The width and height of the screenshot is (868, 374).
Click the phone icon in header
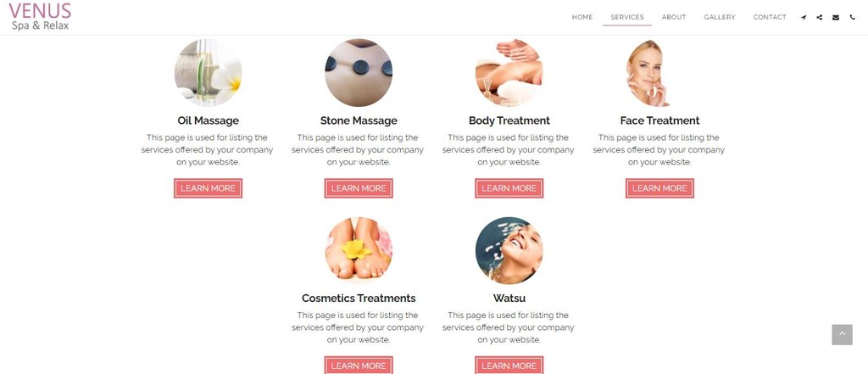tap(852, 17)
